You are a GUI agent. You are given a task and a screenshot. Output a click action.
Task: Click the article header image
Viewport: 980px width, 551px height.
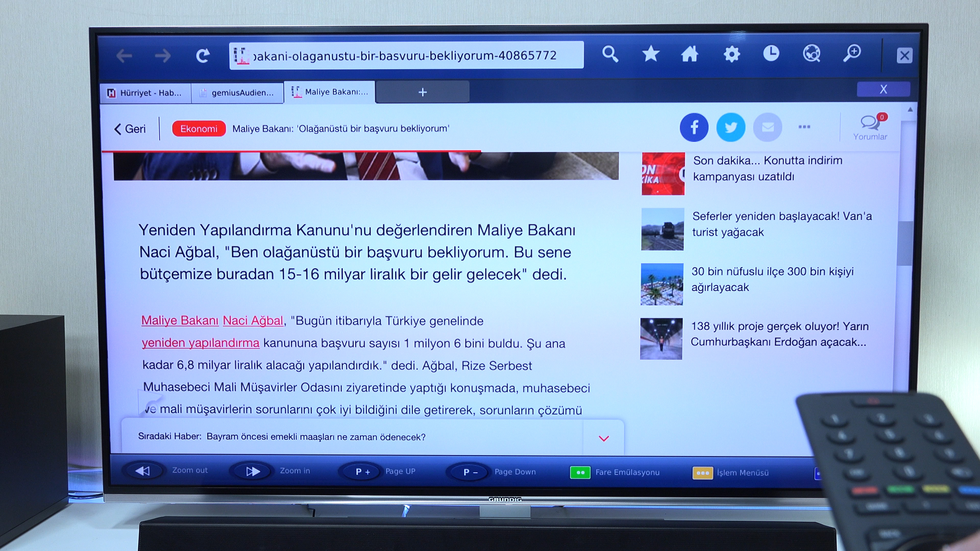(x=366, y=166)
